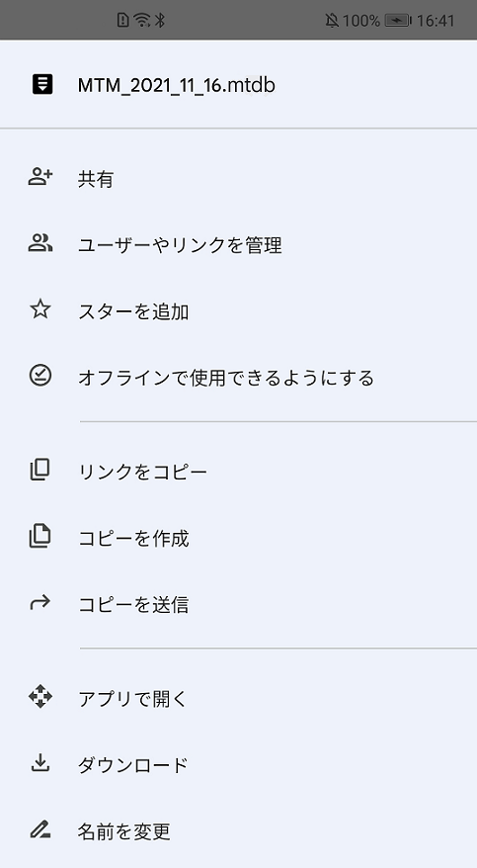Open アプリで開く option

(x=238, y=698)
